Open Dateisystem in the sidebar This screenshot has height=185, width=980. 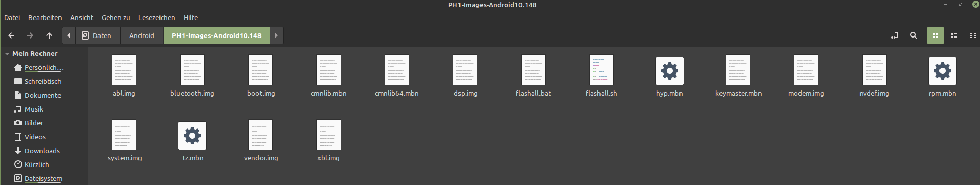[44, 179]
